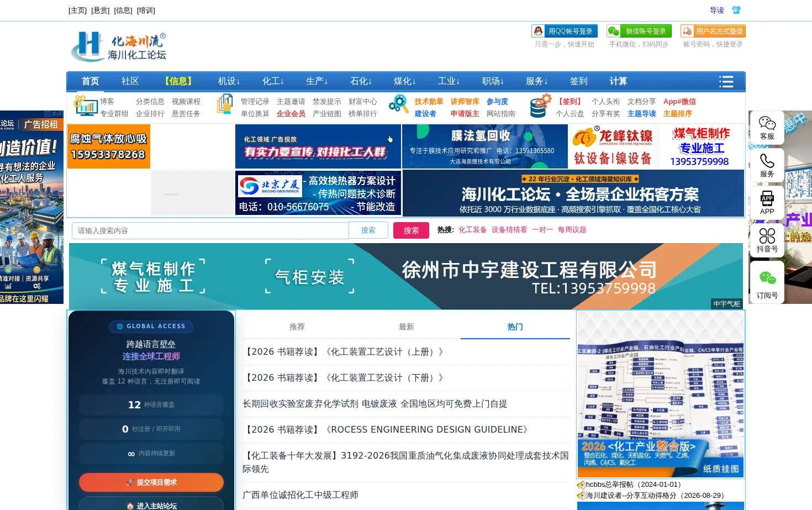Click the 徐州市中宇建设工程有限公司 banner
This screenshot has width=812, height=510.
406,276
